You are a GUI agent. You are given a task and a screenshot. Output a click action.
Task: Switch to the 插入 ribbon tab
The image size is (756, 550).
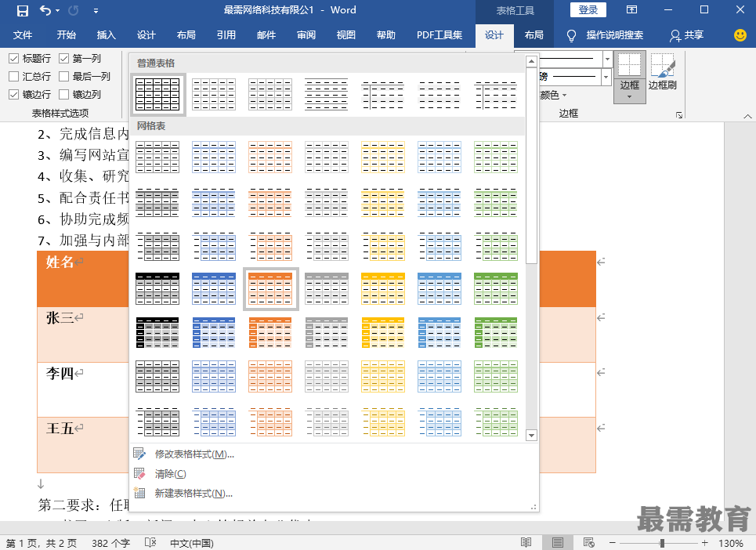point(106,35)
